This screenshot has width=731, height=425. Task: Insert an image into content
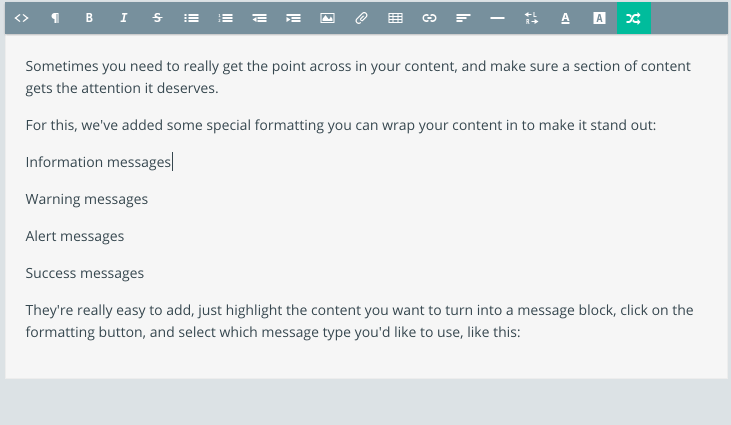tap(327, 18)
